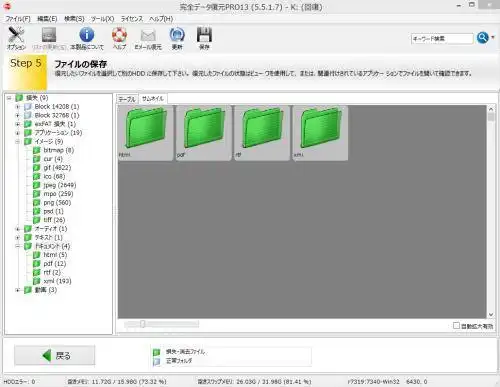Open the License menu
500x387 pixels.
[x=132, y=19]
